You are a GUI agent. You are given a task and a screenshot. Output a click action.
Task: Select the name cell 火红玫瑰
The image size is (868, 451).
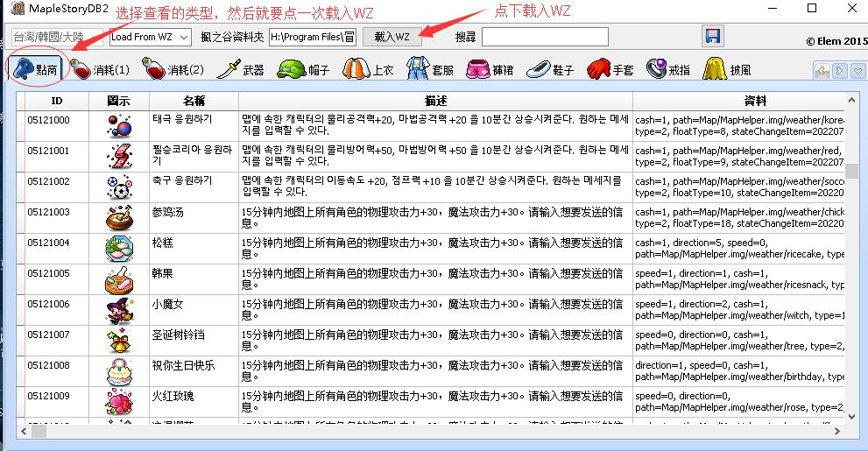[x=194, y=402]
